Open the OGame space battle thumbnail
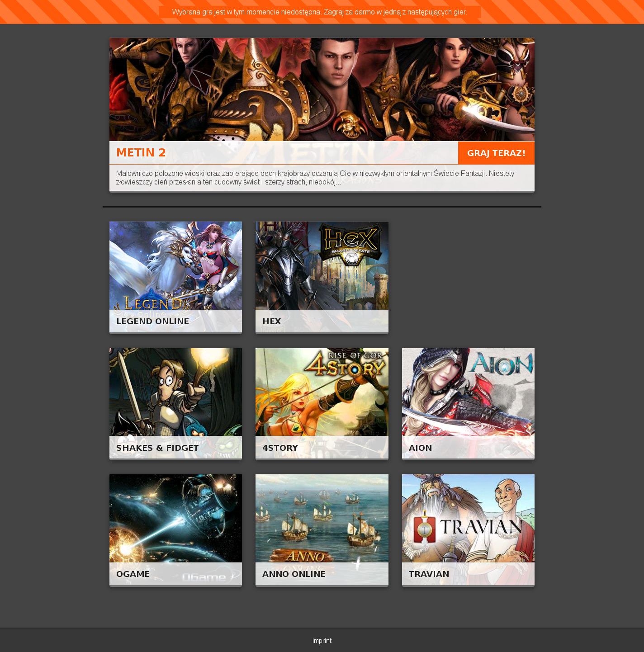644x652 pixels. [175, 518]
